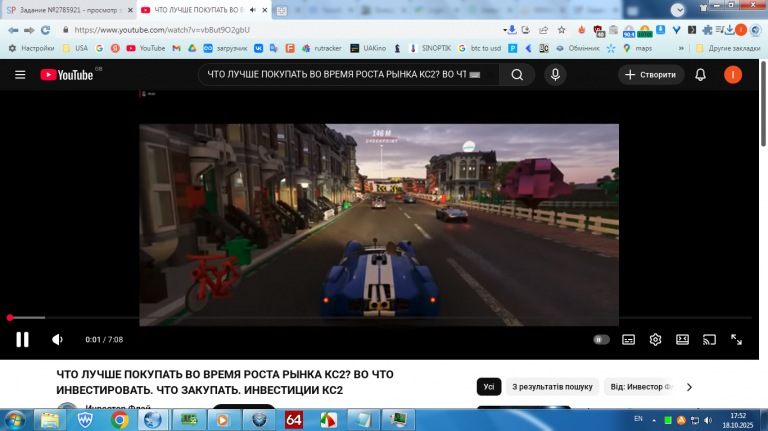
Task: Click the red progress scrubber dot
Action: (10, 318)
